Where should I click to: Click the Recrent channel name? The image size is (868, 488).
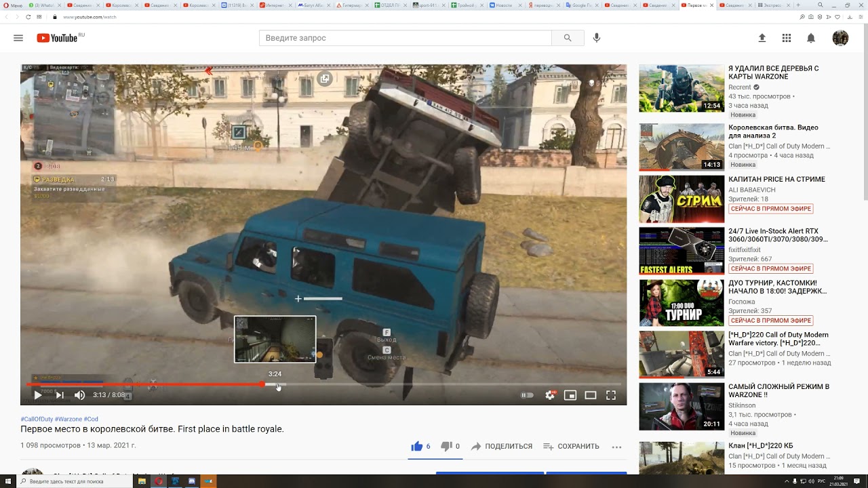(739, 87)
